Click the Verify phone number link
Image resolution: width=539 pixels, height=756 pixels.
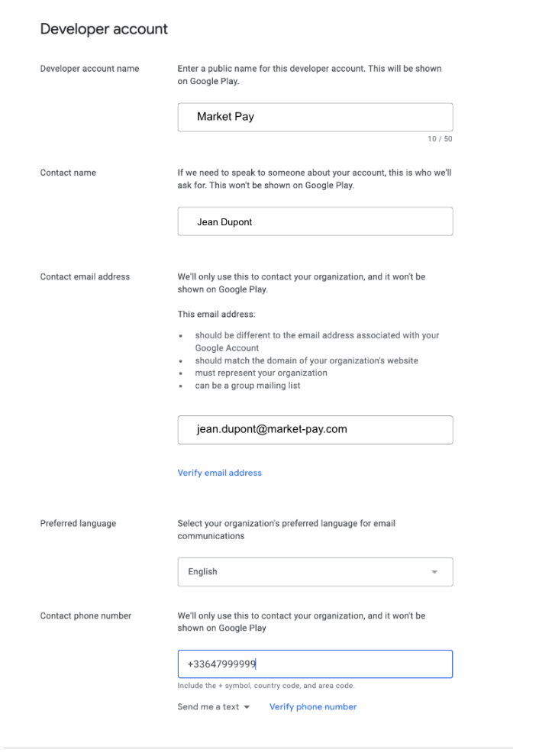(x=313, y=707)
